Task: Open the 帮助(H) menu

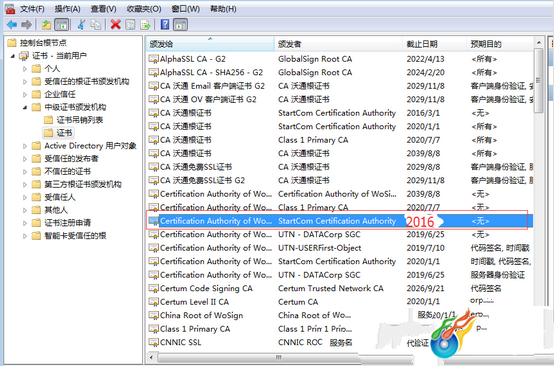Action: (223, 9)
